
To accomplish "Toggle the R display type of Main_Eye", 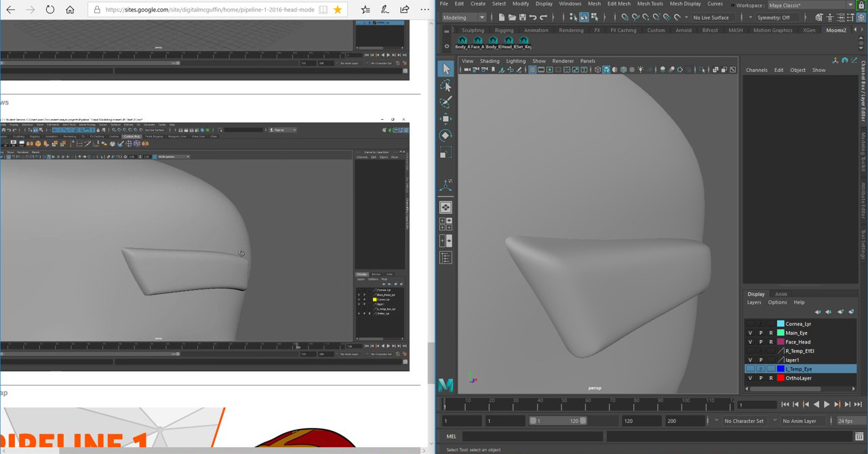I will [x=770, y=333].
